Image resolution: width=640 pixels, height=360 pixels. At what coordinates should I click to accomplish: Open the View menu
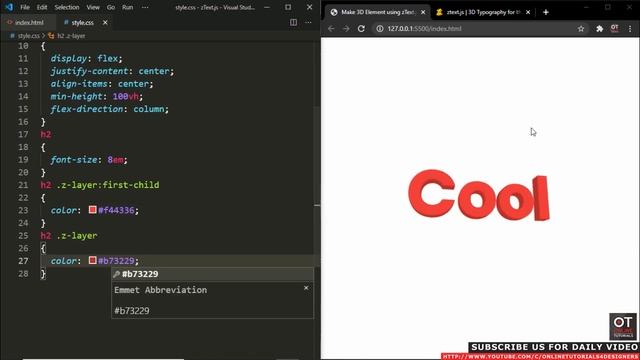(93, 7)
